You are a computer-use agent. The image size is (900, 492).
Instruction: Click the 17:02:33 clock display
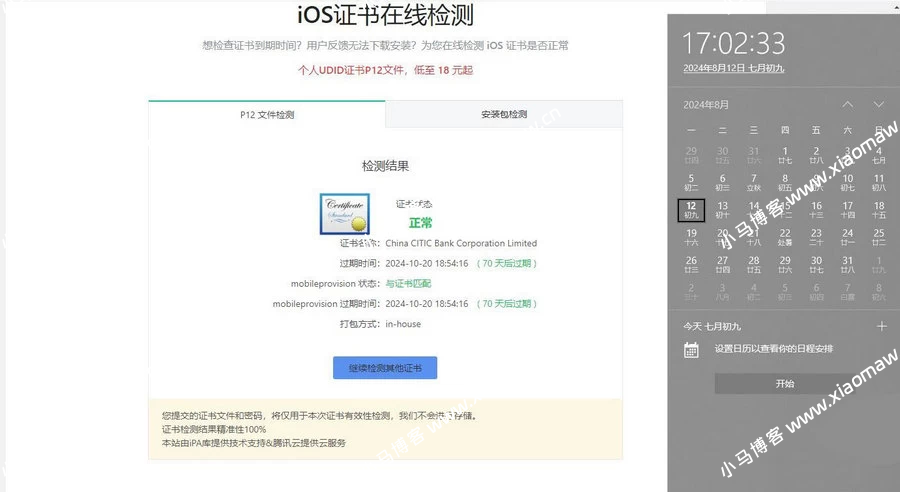tap(734, 43)
